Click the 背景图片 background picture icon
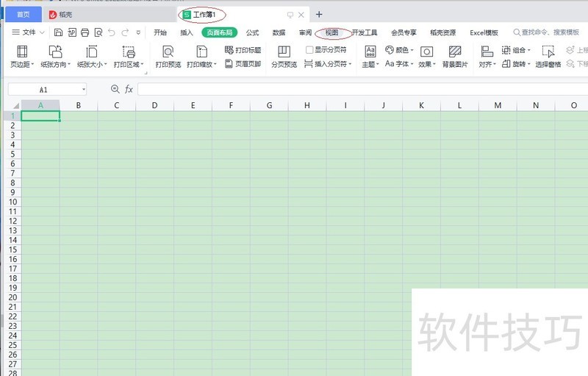Screen dimensions: 588x376 455,56
